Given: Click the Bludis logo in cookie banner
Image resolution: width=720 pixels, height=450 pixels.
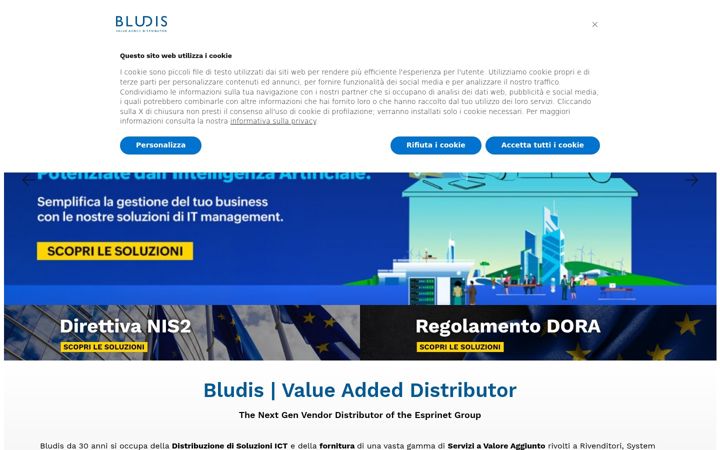Looking at the screenshot, I should click(x=141, y=23).
